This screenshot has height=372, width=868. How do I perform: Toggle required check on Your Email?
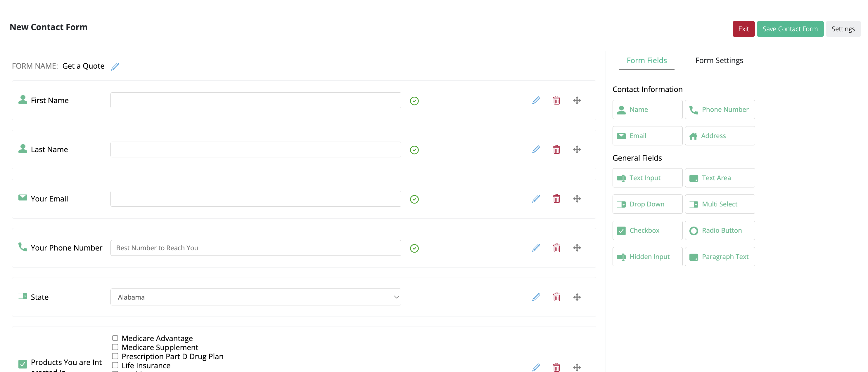pyautogui.click(x=414, y=199)
